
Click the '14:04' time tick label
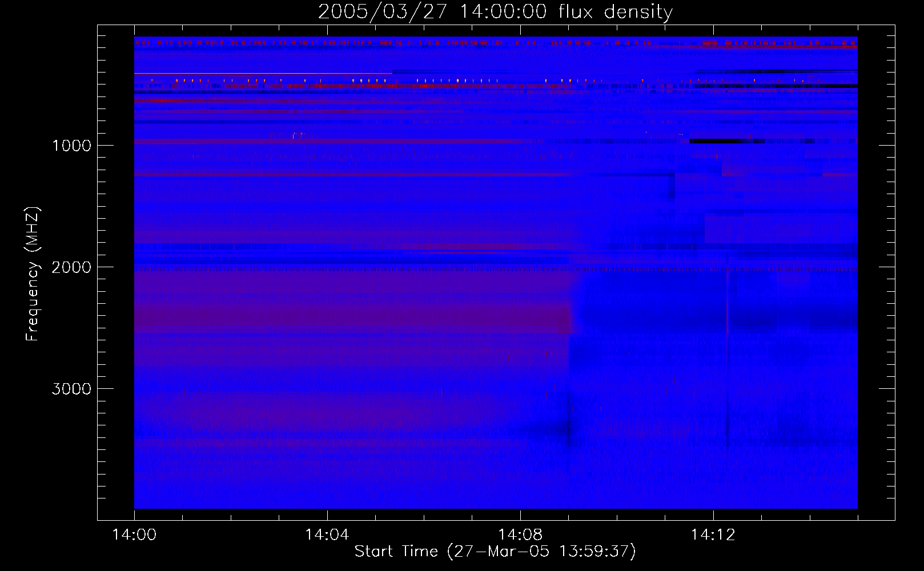(327, 534)
